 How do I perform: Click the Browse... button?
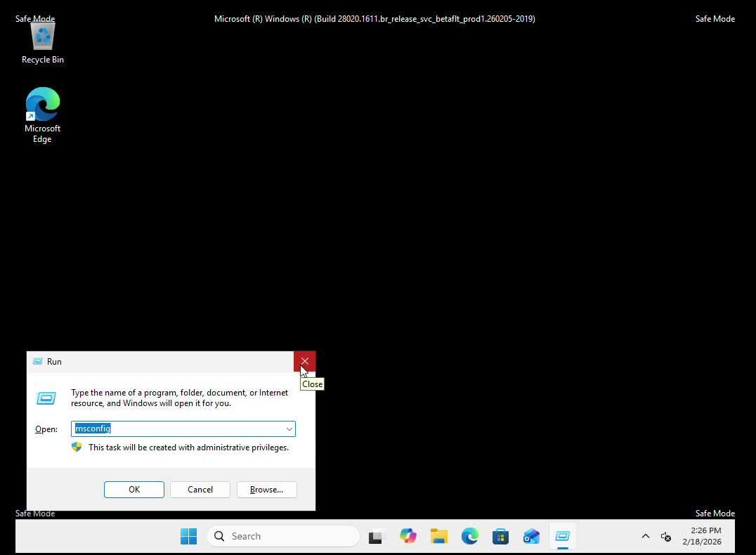point(266,490)
